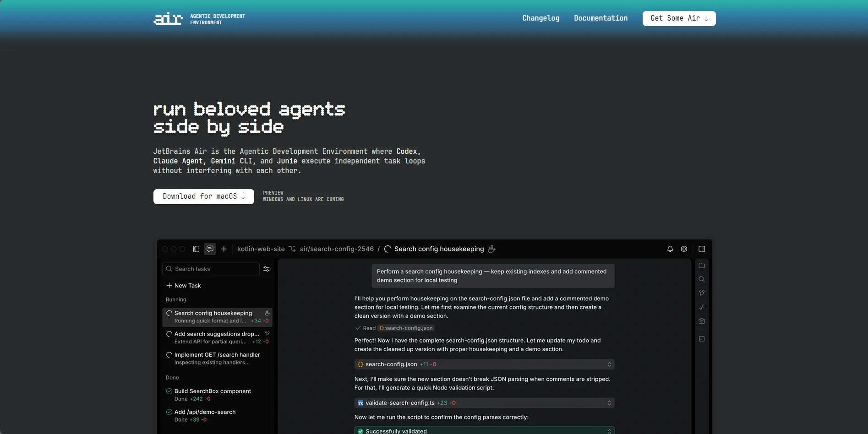Open the settings gear icon
The image size is (868, 434).
[684, 249]
